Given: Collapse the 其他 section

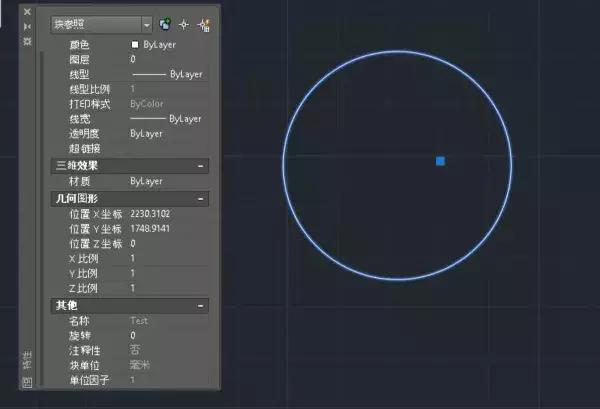Looking at the screenshot, I should tap(200, 306).
